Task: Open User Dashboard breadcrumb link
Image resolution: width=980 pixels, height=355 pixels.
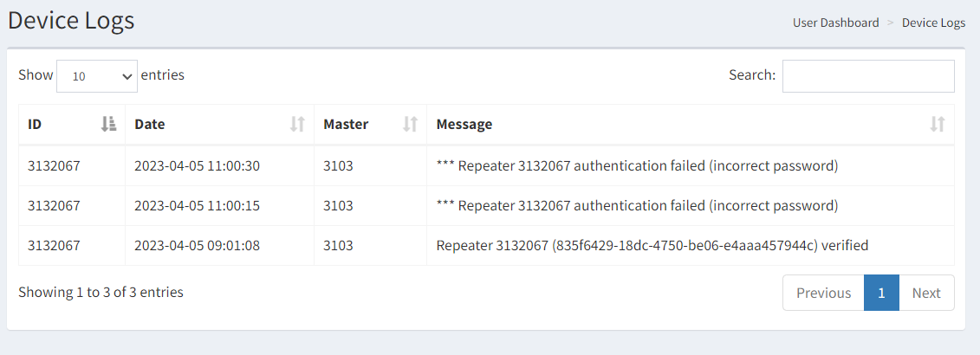Action: coord(835,23)
